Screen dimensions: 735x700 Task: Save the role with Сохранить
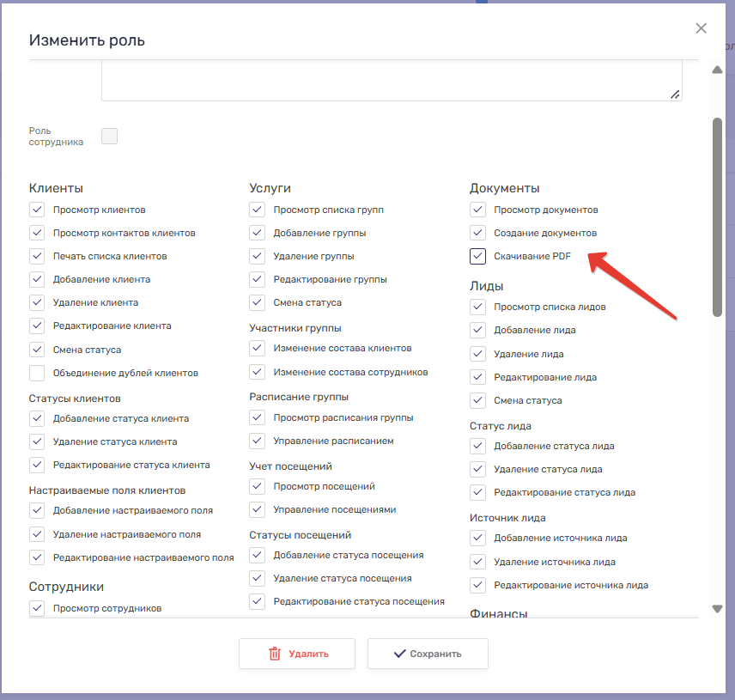click(428, 654)
